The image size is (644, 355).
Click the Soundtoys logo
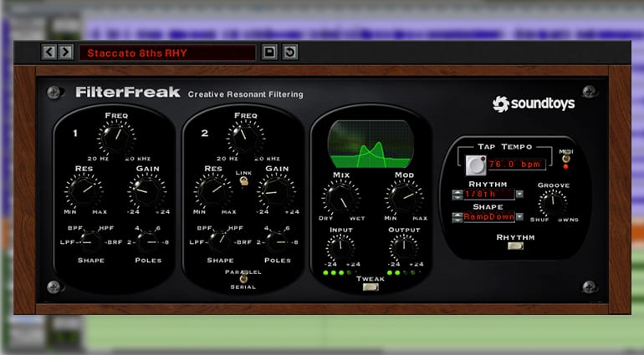pos(534,104)
